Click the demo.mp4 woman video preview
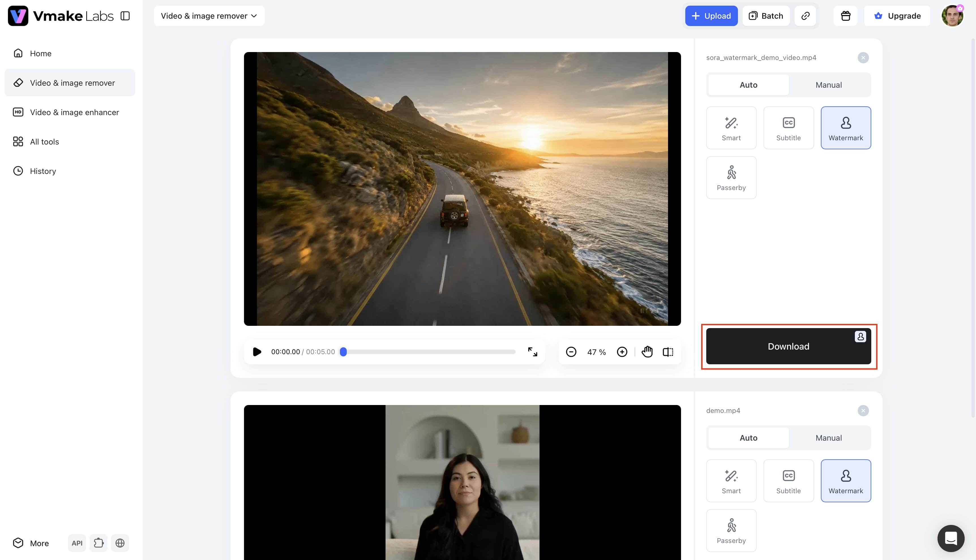Image resolution: width=976 pixels, height=560 pixels. (462, 482)
